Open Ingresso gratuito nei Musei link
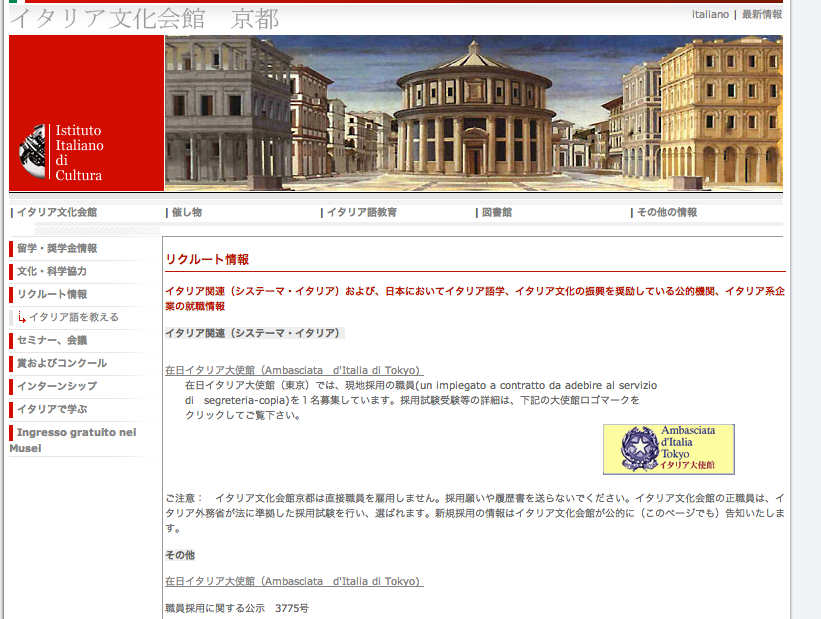Viewport: 821px width, 619px height. (73, 440)
